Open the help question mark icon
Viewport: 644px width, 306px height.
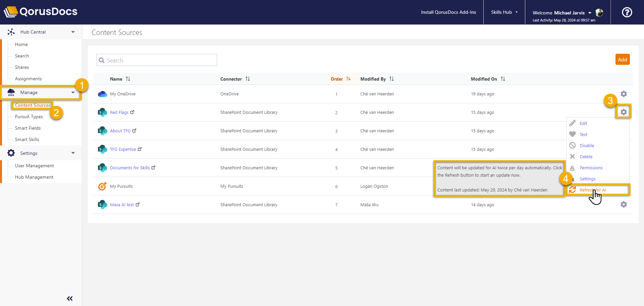(x=627, y=12)
